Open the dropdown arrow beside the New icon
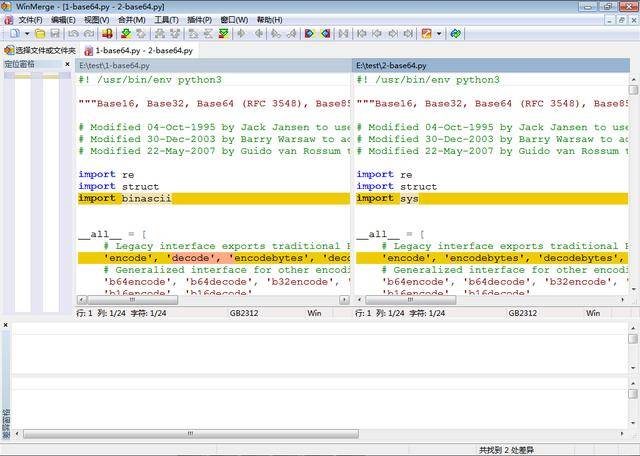Viewport: 640px width, 456px height. (27, 33)
